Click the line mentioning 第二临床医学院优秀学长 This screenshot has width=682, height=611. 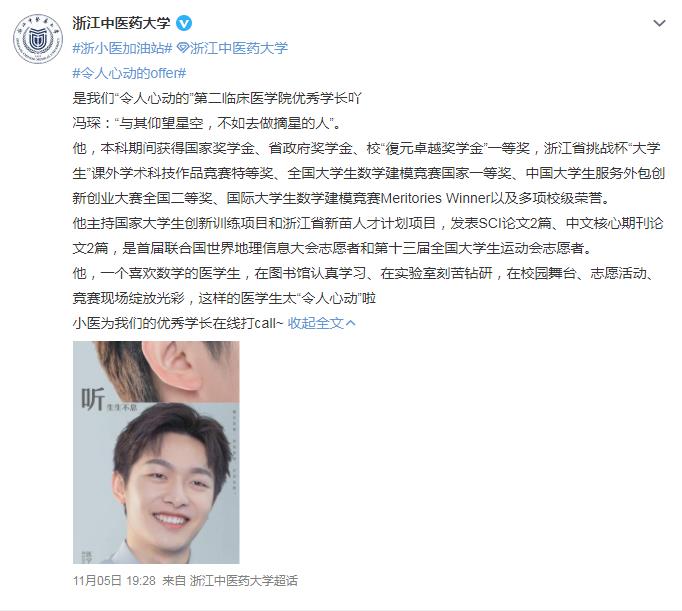217,98
